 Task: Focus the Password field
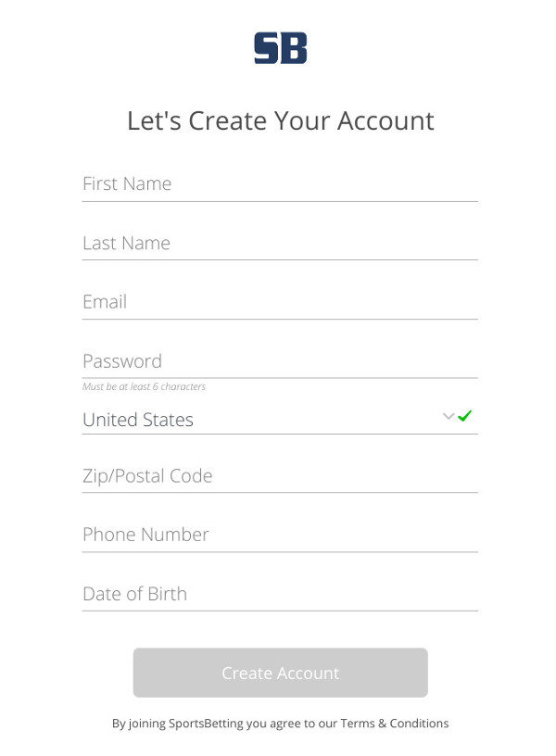[x=280, y=361]
